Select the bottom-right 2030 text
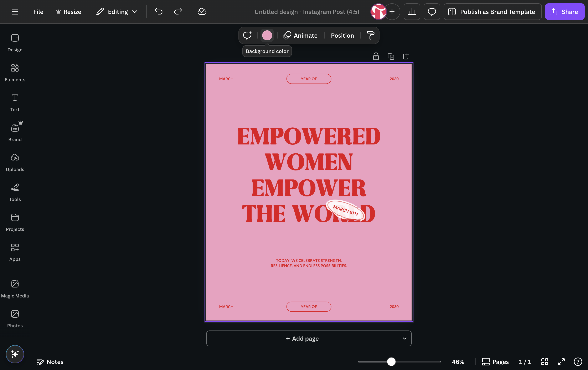588x370 pixels. point(394,307)
